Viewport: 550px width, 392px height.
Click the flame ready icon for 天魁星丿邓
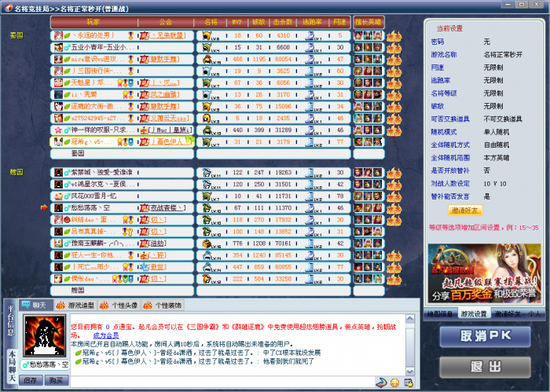(394, 83)
